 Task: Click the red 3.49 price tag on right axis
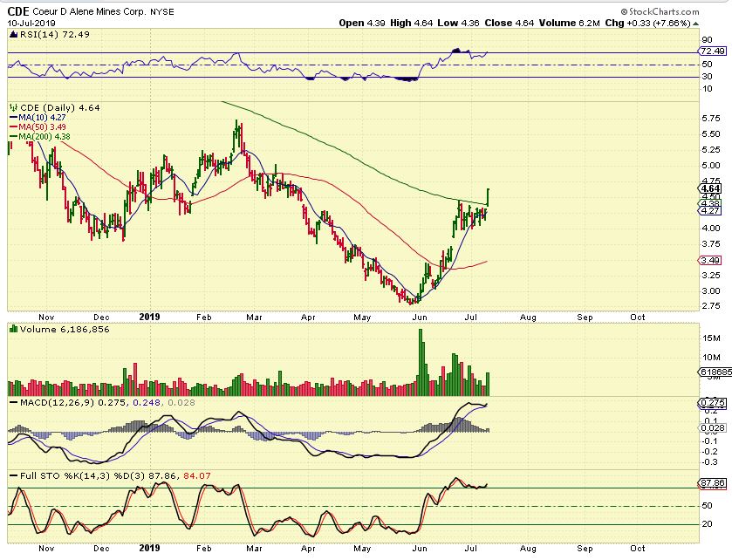click(x=711, y=261)
